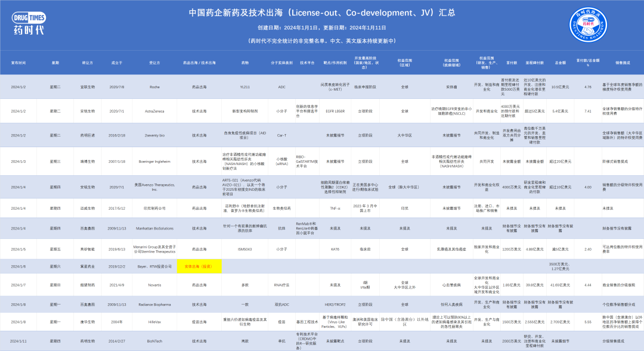Select the 39.8亿美元 milestone cell

[x=535, y=285]
